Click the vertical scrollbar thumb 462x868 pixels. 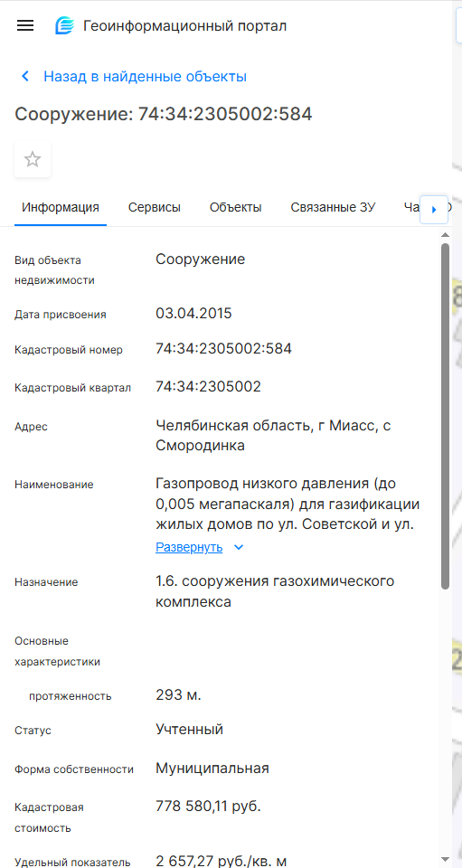point(446,416)
